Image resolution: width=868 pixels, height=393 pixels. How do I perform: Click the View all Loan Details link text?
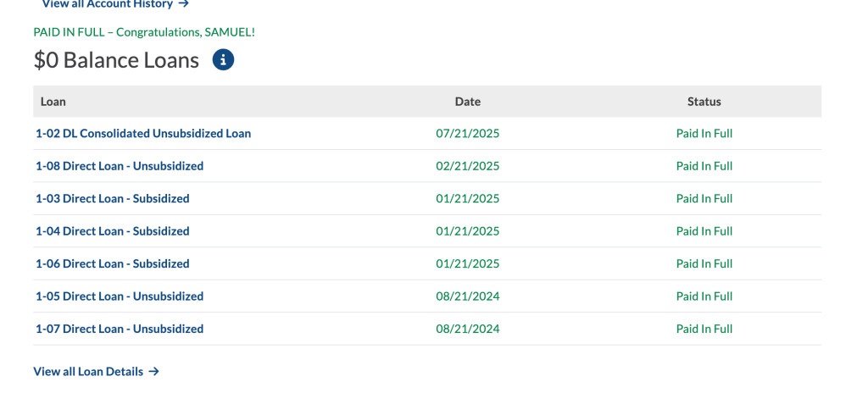coord(88,371)
